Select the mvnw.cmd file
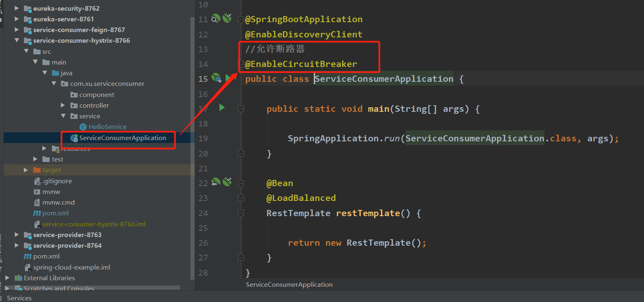The height and width of the screenshot is (302, 644). (x=58, y=202)
